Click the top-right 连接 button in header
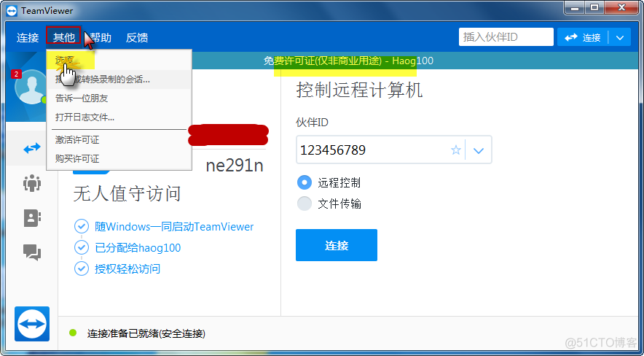 click(583, 37)
